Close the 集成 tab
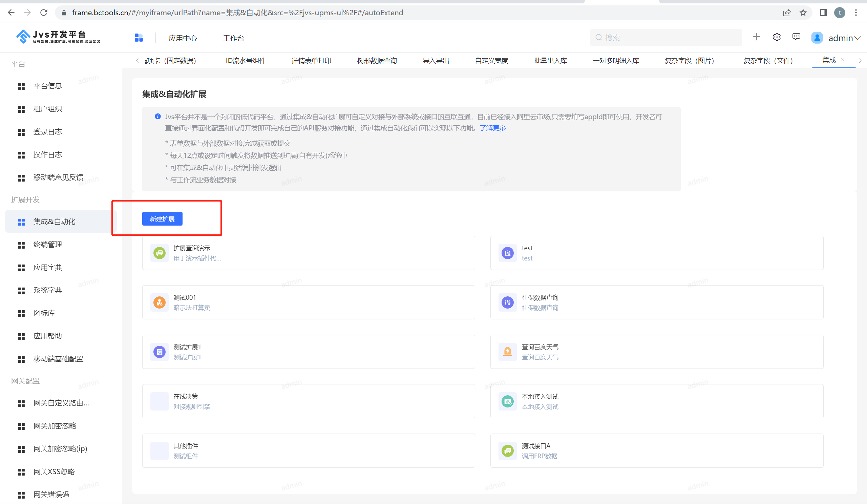This screenshot has width=867, height=504. pos(843,60)
